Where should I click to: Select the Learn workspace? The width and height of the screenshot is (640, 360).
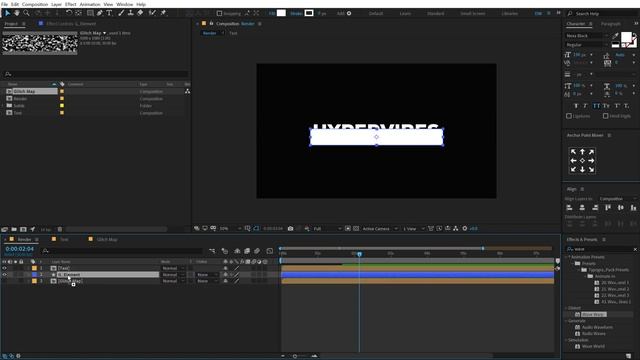pos(405,13)
